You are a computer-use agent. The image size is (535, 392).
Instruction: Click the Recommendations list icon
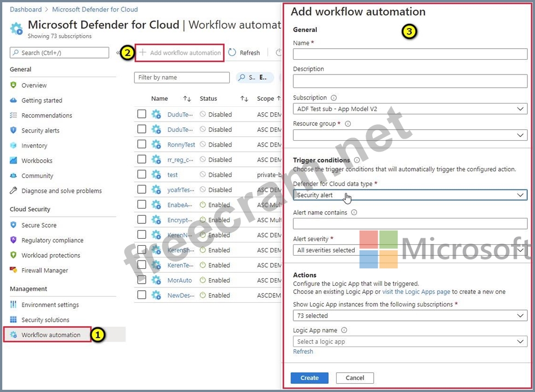point(13,115)
